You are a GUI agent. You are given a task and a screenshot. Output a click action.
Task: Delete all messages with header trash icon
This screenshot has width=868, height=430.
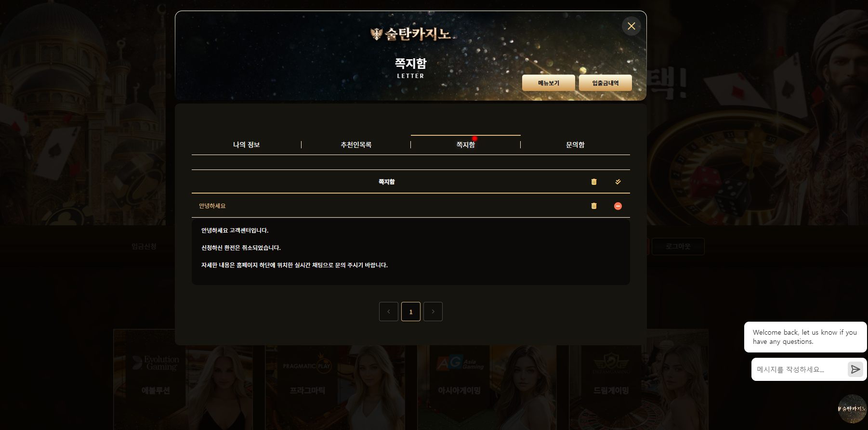pos(594,182)
